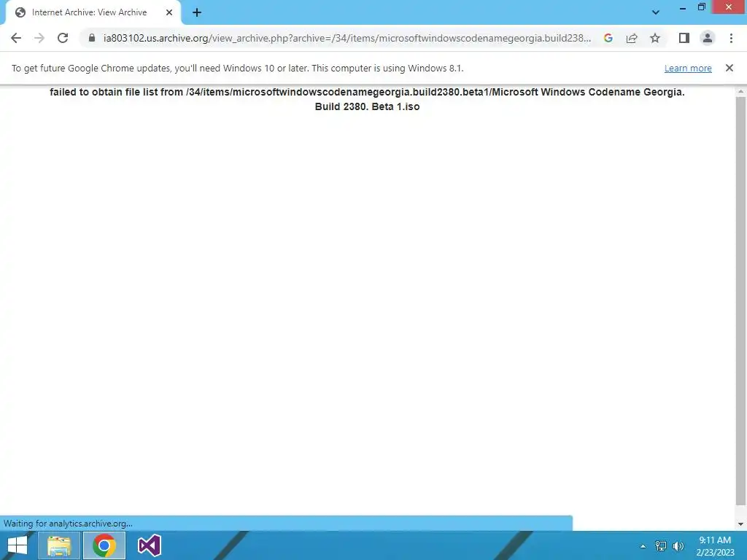The width and height of the screenshot is (747, 560).
Task: Open File Explorer from the taskbar
Action: pyautogui.click(x=59, y=545)
